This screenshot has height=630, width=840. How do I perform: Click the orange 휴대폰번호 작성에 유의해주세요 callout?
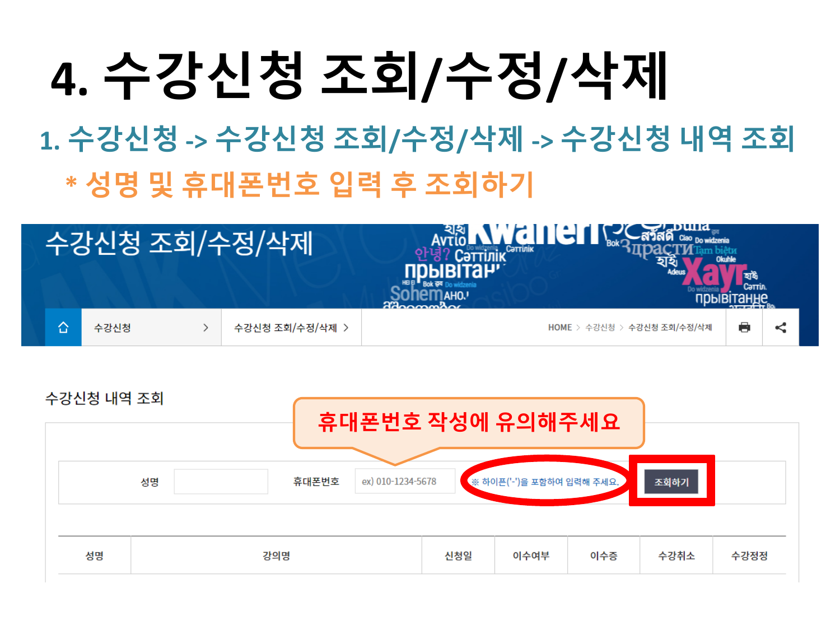pos(469,422)
